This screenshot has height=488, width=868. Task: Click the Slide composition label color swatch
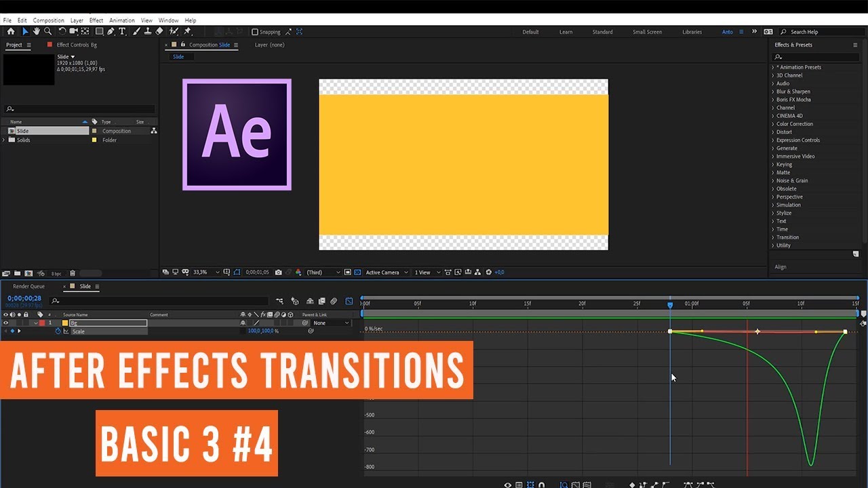pos(94,131)
